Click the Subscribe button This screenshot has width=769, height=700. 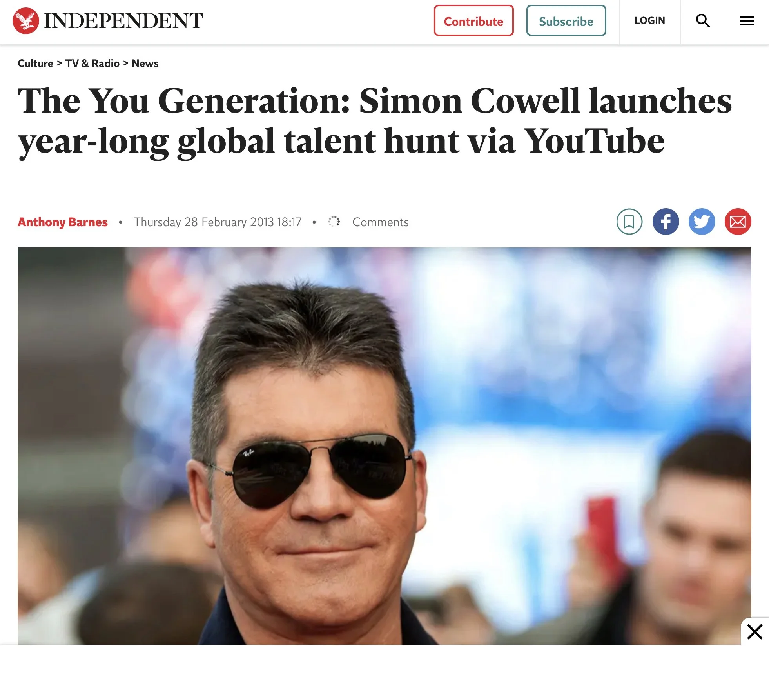[x=566, y=21]
